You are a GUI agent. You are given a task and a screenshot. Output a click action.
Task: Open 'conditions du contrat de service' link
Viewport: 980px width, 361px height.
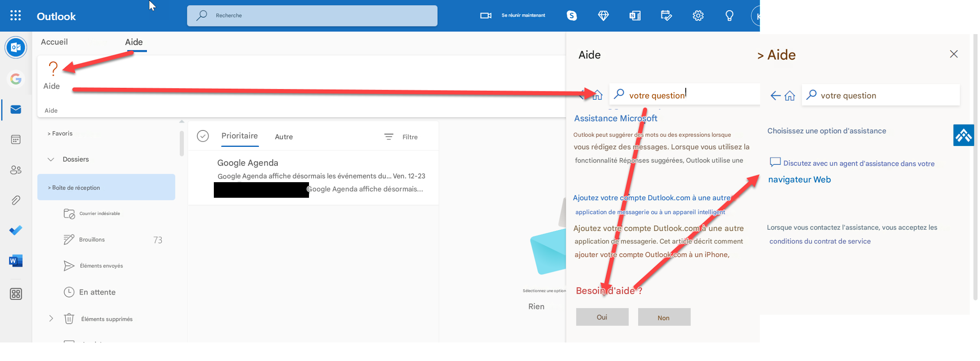(x=820, y=241)
